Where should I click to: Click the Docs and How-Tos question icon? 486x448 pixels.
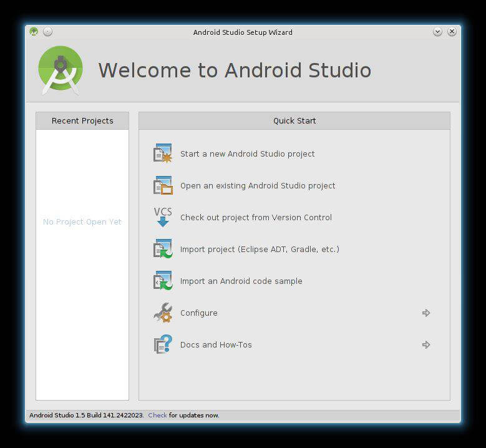[x=163, y=344]
